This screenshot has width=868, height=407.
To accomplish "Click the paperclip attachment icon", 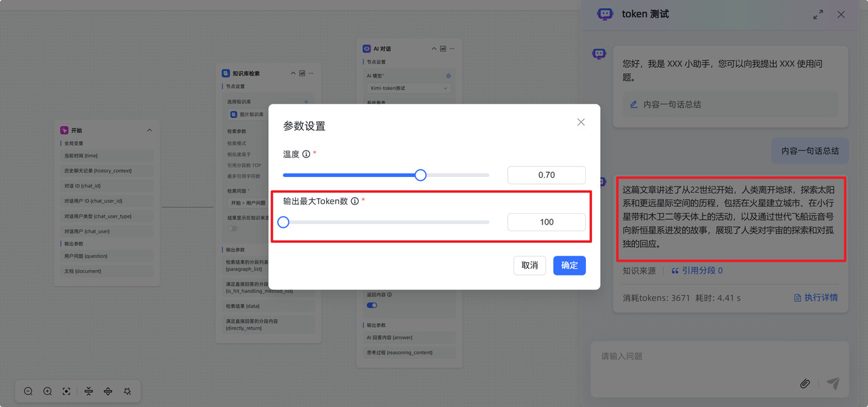I will (805, 383).
